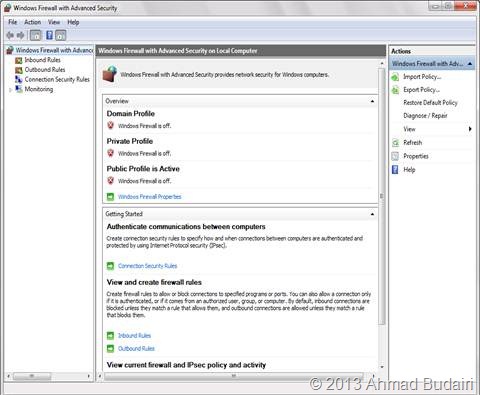Click the 'Domain Profile' heading

coord(131,114)
